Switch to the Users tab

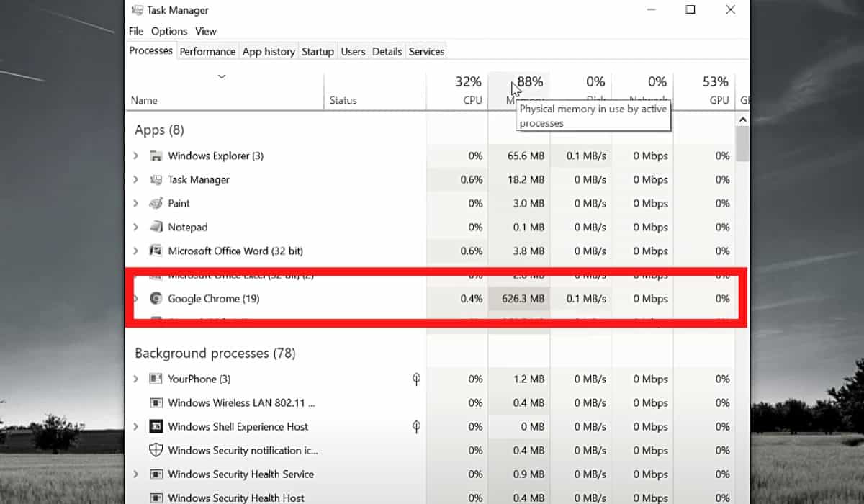pyautogui.click(x=353, y=51)
